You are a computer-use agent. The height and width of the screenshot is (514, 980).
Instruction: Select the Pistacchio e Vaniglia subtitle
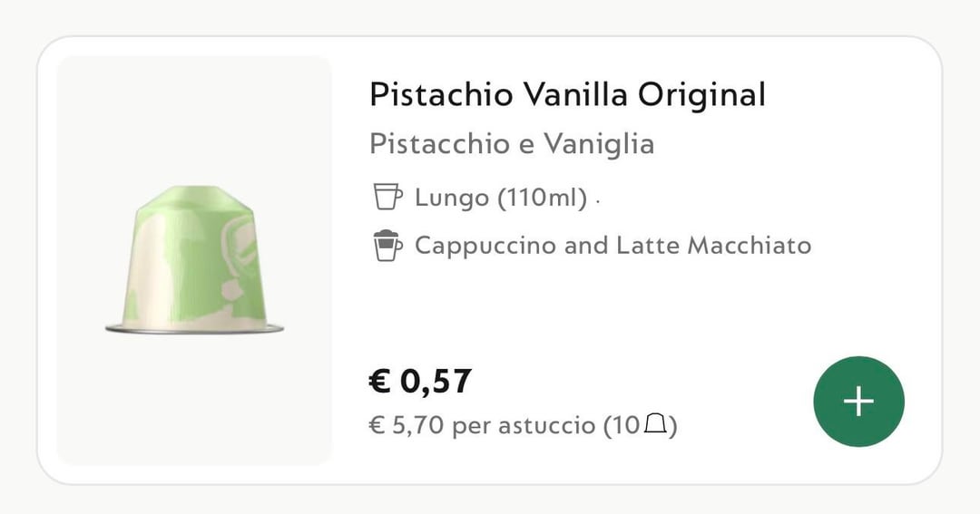coord(512,144)
